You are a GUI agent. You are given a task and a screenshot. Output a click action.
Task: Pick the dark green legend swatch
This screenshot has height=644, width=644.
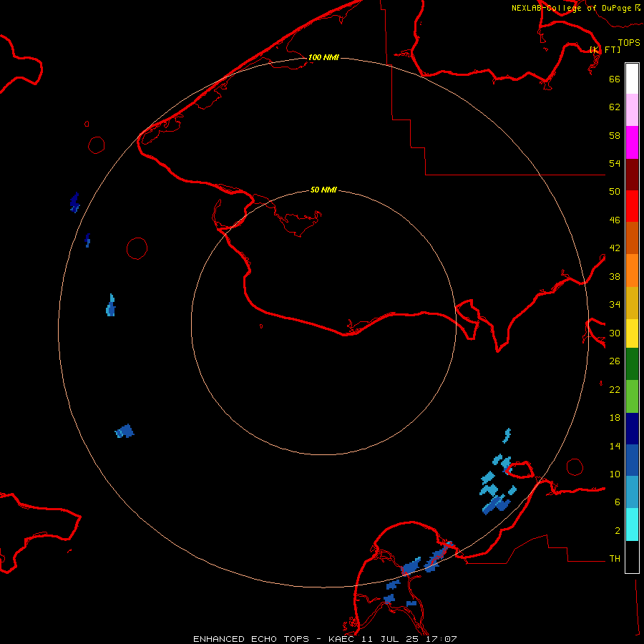point(632,364)
